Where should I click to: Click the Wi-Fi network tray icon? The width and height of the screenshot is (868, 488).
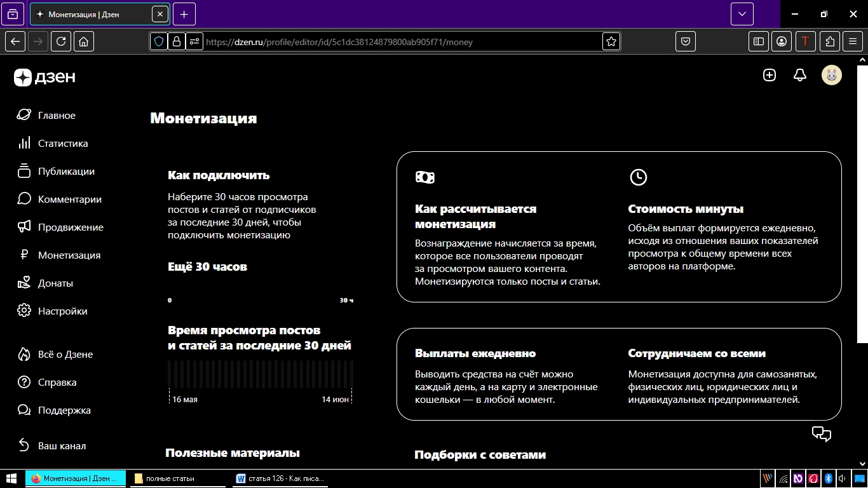[x=784, y=478]
